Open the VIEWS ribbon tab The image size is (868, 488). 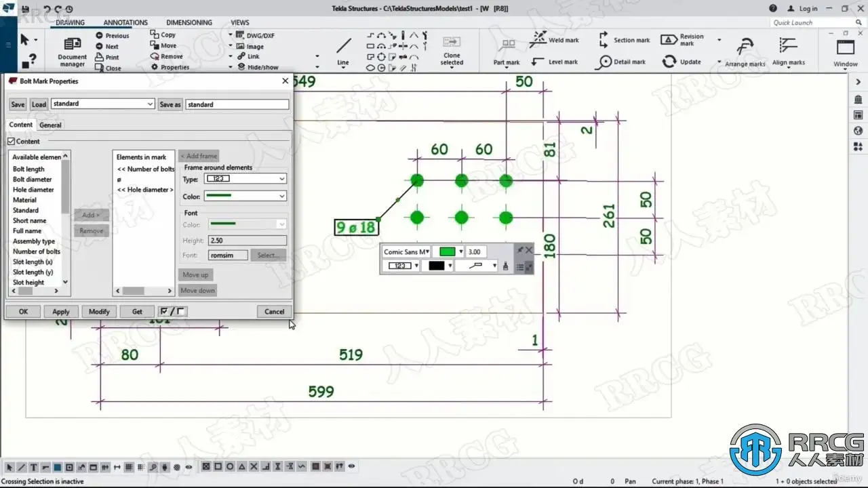tap(240, 22)
